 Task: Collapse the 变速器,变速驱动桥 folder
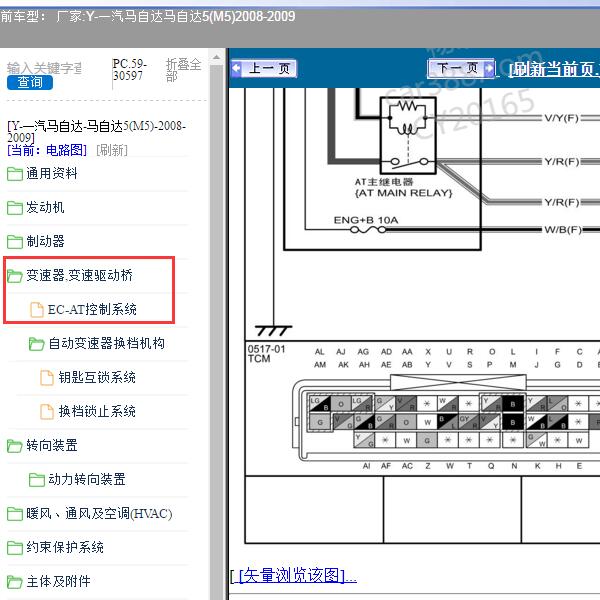[x=79, y=276]
